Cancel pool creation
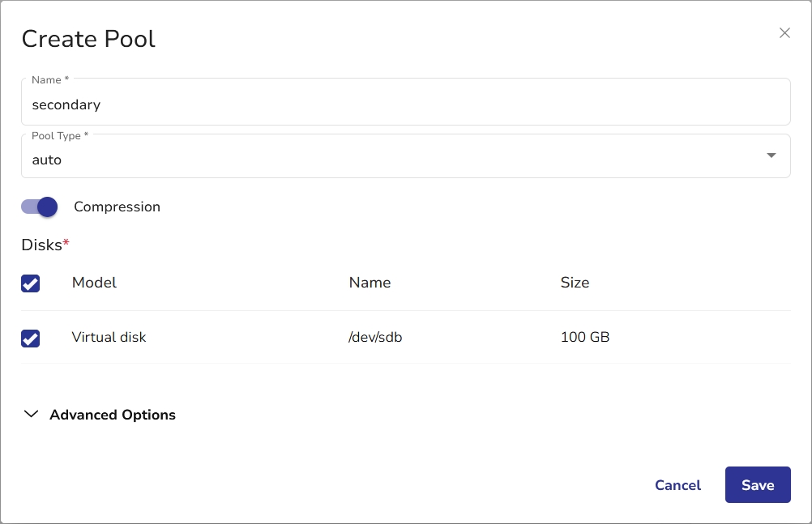This screenshot has height=524, width=812. coord(677,485)
